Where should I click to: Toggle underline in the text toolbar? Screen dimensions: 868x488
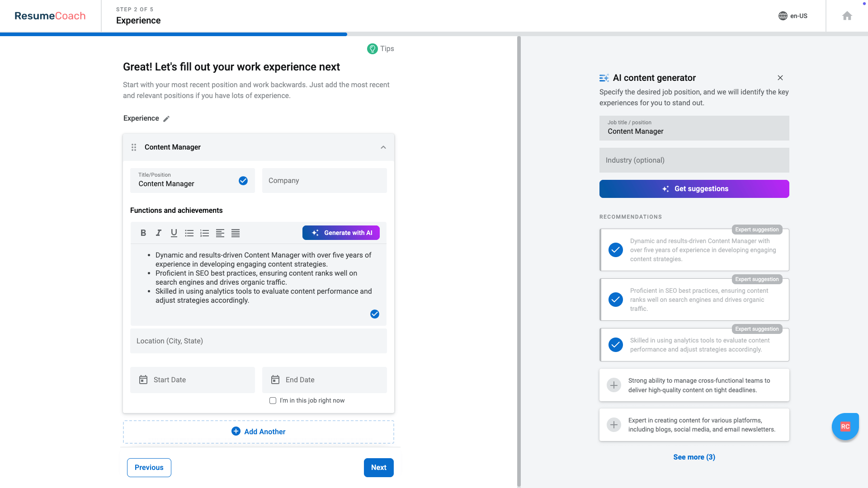coord(174,233)
